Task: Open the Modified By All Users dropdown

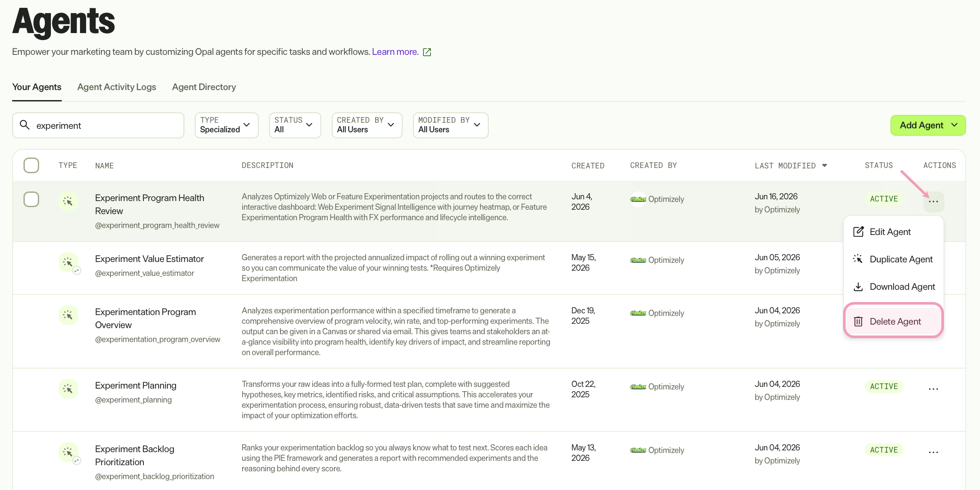Action: [x=450, y=125]
